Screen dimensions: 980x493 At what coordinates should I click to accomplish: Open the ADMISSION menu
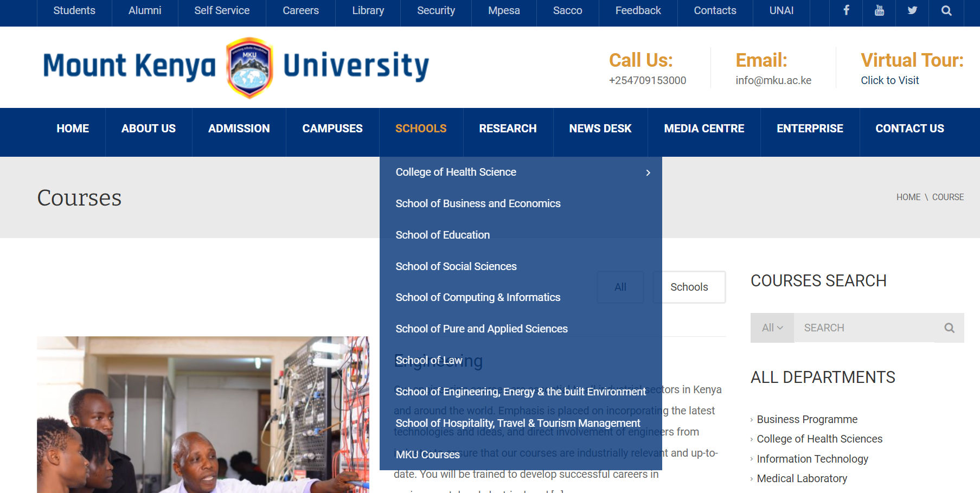pos(239,129)
